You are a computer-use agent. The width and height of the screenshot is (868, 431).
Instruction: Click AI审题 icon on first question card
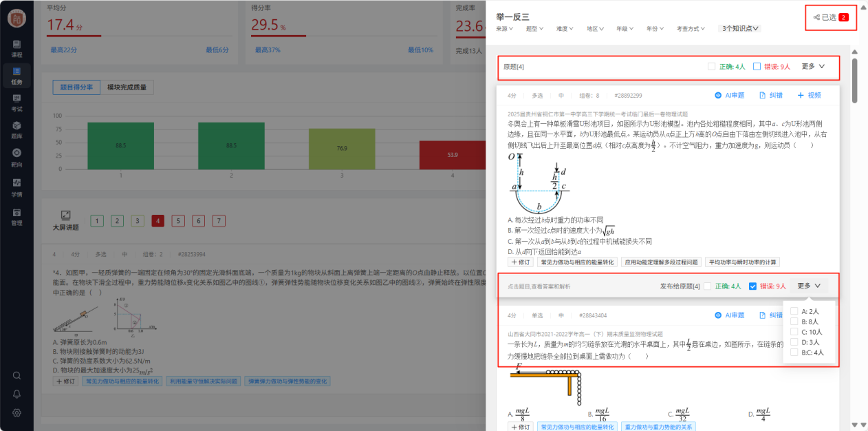(x=718, y=95)
